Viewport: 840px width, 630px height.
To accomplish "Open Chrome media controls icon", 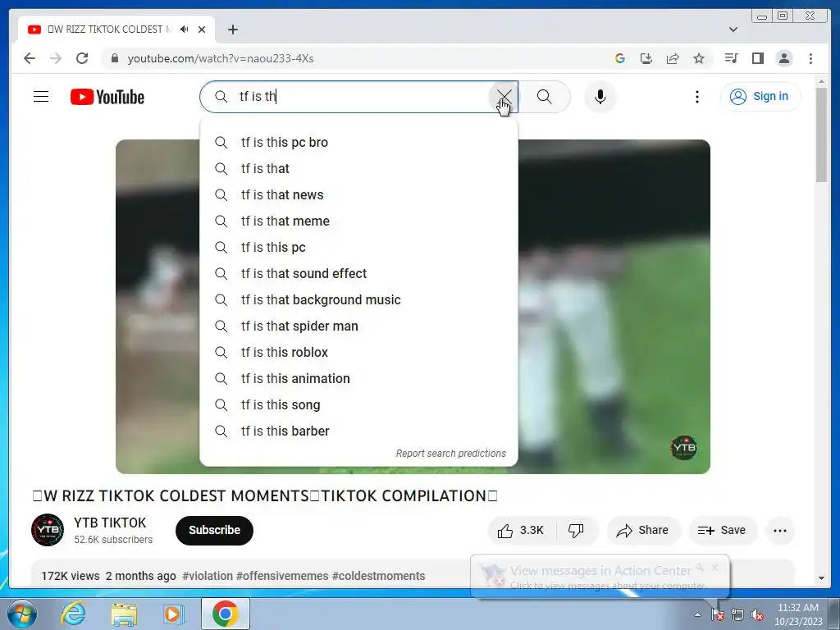I will 731,58.
